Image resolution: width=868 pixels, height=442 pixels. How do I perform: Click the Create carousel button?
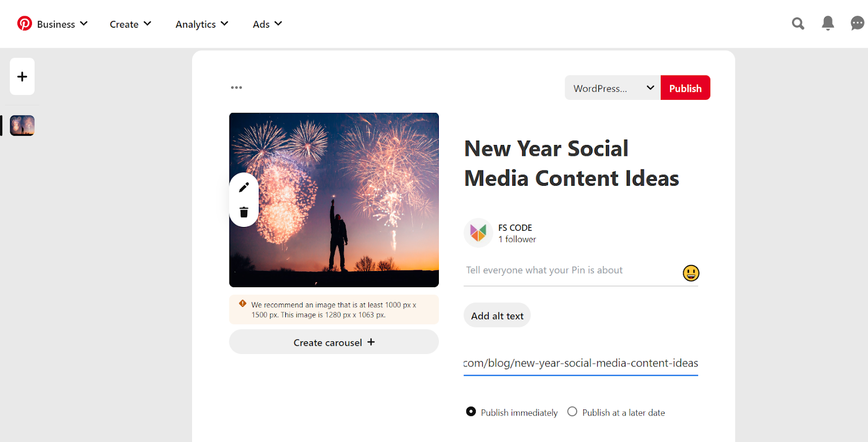click(334, 342)
